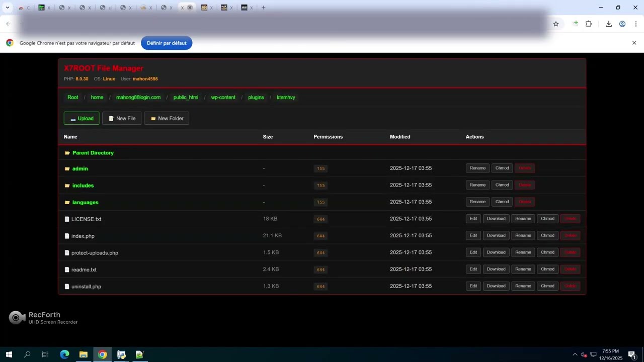Image resolution: width=644 pixels, height=362 pixels.
Task: Chmod the admin folder
Action: pyautogui.click(x=502, y=168)
